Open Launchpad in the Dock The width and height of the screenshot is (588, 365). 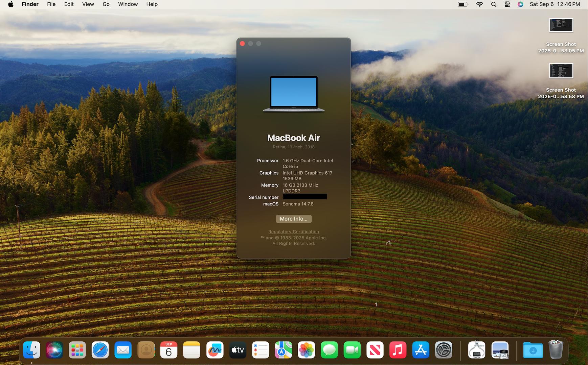tap(77, 350)
